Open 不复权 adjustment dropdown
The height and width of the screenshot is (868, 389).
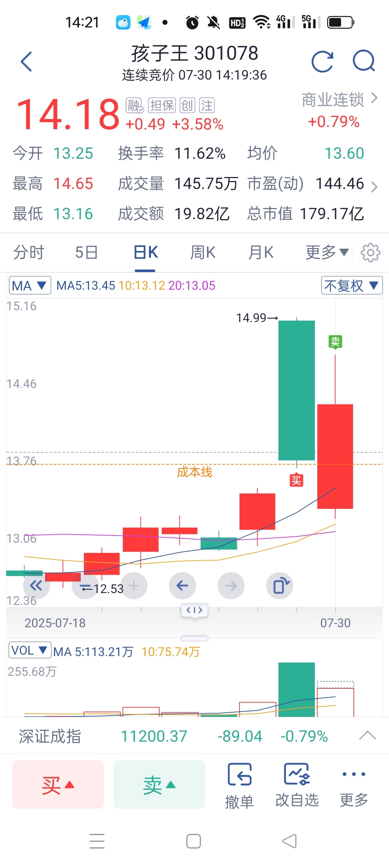(x=352, y=285)
